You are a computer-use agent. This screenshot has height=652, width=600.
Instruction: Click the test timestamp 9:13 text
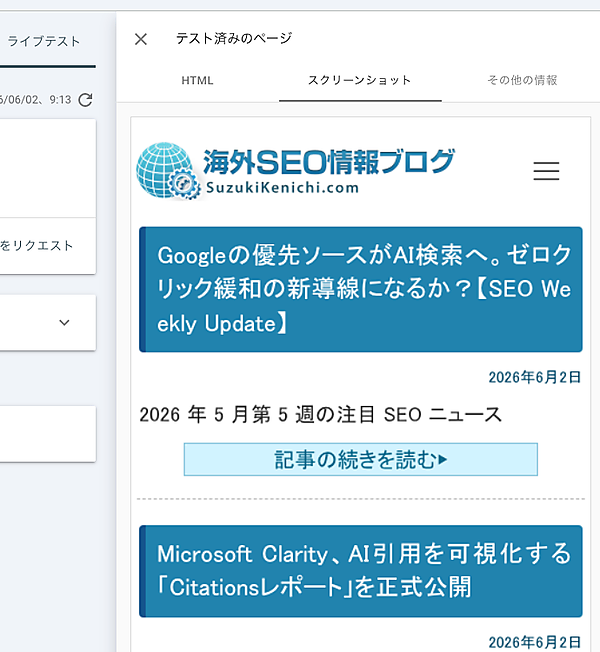[x=60, y=100]
